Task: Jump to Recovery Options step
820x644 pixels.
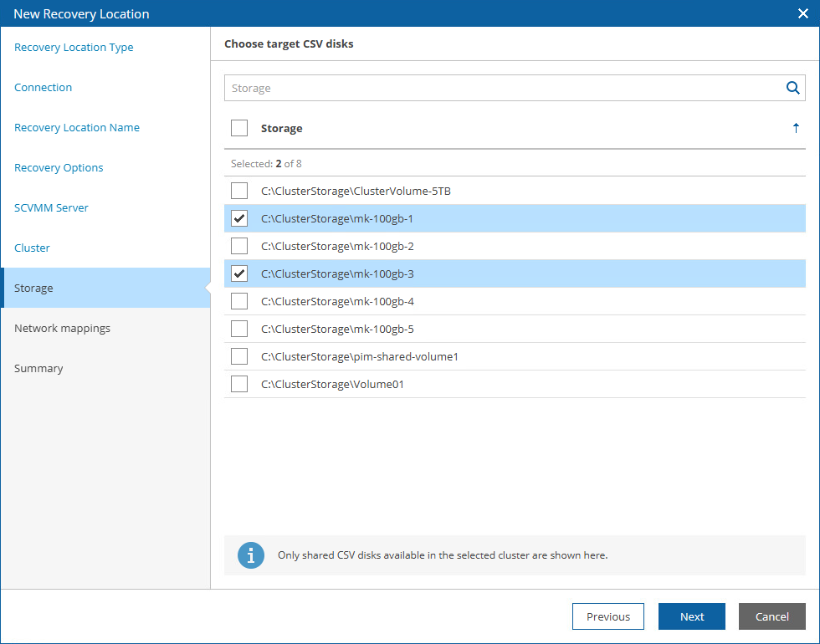Action: click(x=59, y=168)
